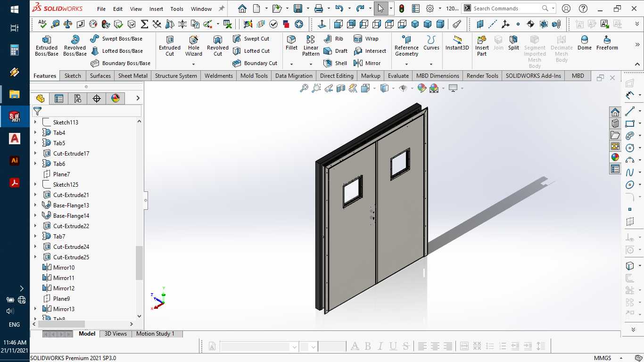Screen dimensions: 644x362
Task: Open Adobe Acrobat from the taskbar
Action: pyautogui.click(x=15, y=182)
